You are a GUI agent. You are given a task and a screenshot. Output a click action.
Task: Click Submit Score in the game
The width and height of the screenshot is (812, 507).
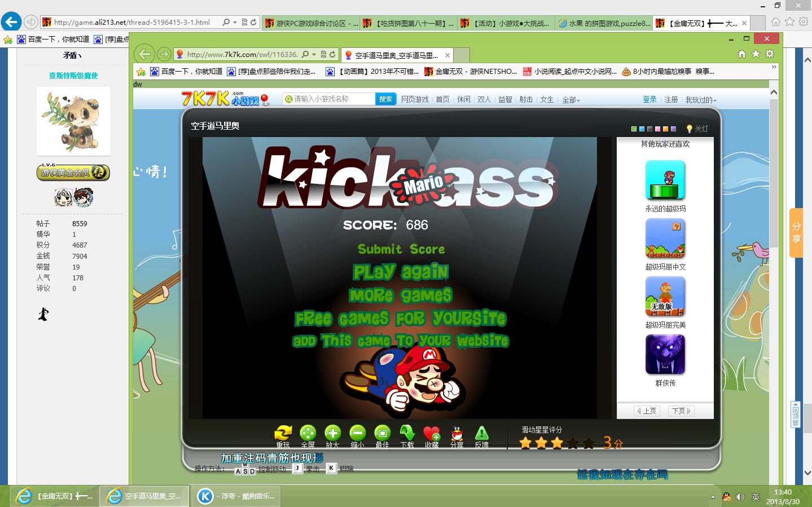point(401,249)
